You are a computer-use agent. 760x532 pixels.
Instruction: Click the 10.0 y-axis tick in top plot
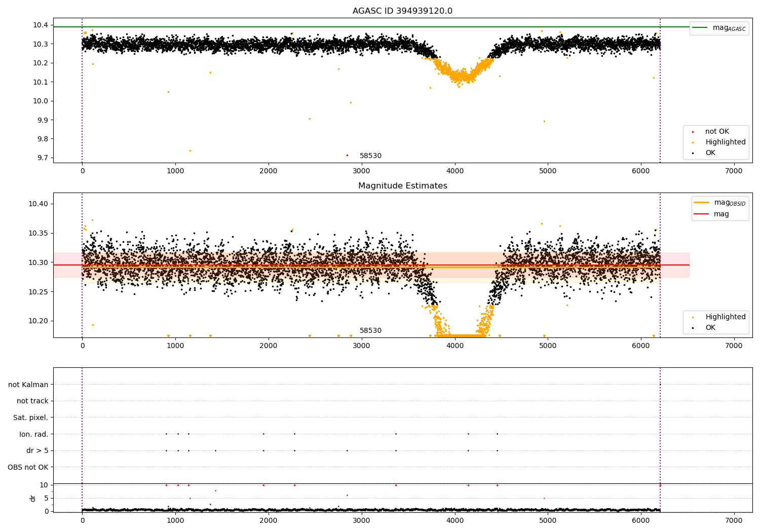[41, 101]
